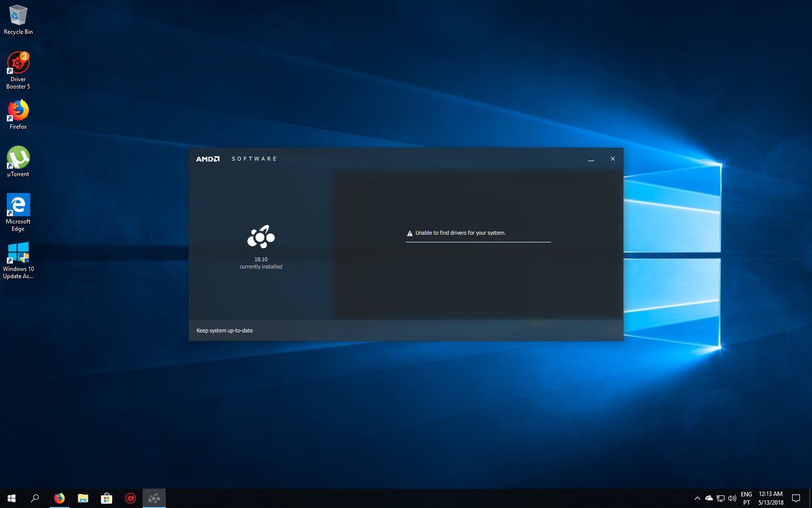The image size is (812, 508).
Task: Click the Radeon software installer icon above 18.10
Action: click(261, 237)
